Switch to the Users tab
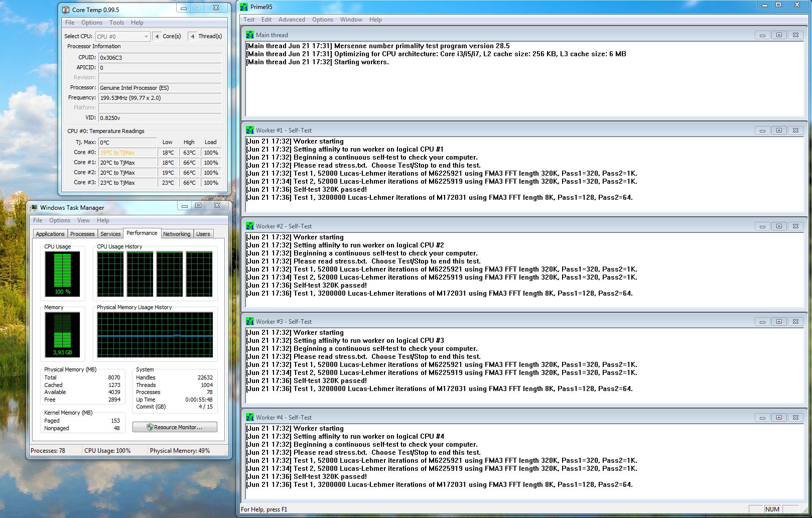The image size is (812, 518). [x=203, y=234]
